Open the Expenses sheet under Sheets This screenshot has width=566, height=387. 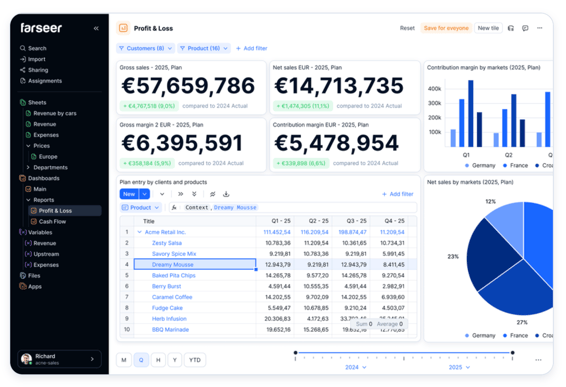pos(42,135)
